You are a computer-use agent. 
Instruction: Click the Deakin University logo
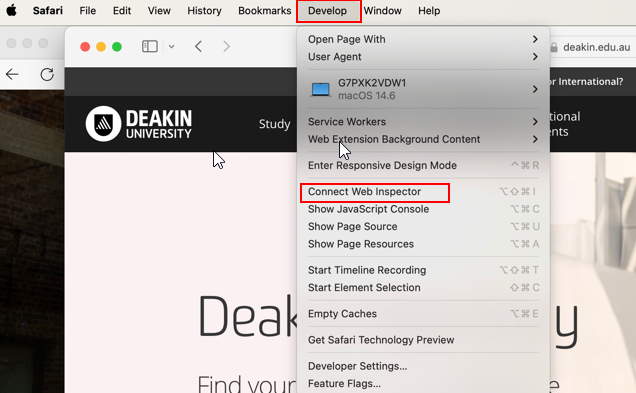coord(139,124)
